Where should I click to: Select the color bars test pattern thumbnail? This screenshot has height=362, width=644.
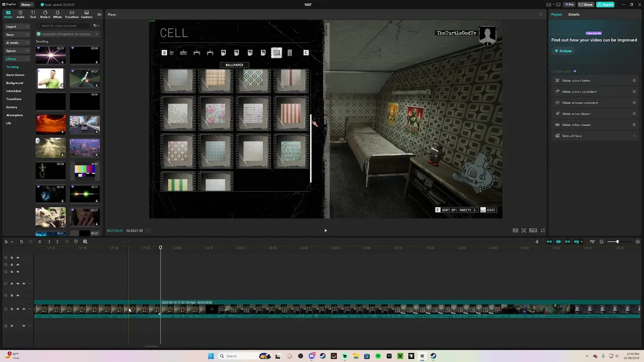point(85,171)
